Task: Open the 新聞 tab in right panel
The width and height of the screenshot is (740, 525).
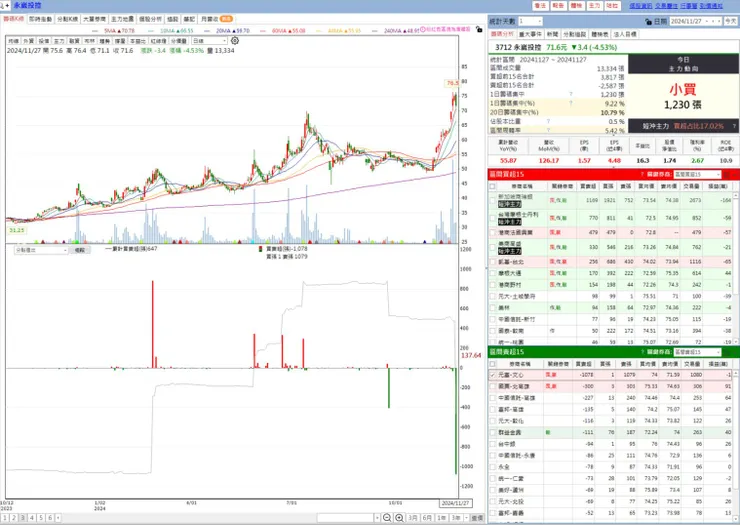Action: pyautogui.click(x=553, y=34)
